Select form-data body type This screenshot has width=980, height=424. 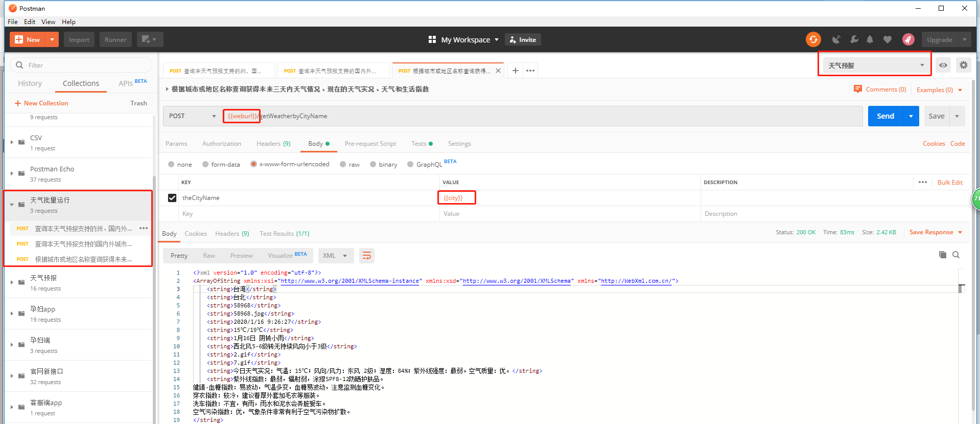tap(205, 164)
